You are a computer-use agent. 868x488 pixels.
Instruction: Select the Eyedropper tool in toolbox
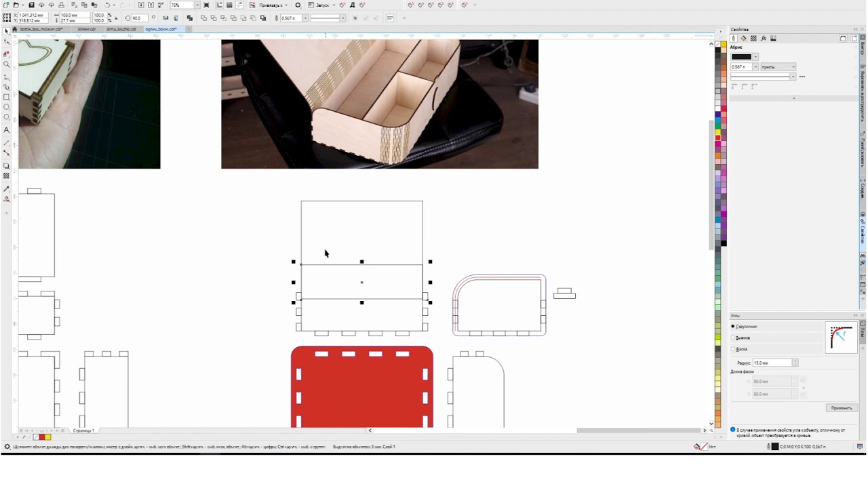coord(7,188)
